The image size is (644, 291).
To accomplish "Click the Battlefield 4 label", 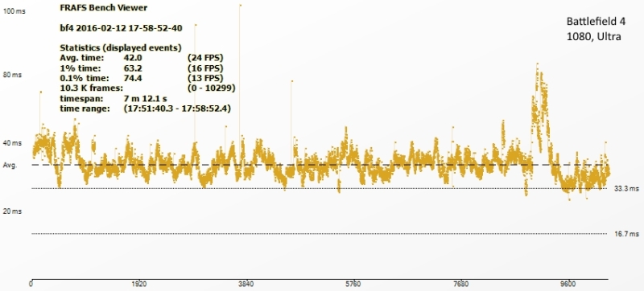I will [x=597, y=22].
